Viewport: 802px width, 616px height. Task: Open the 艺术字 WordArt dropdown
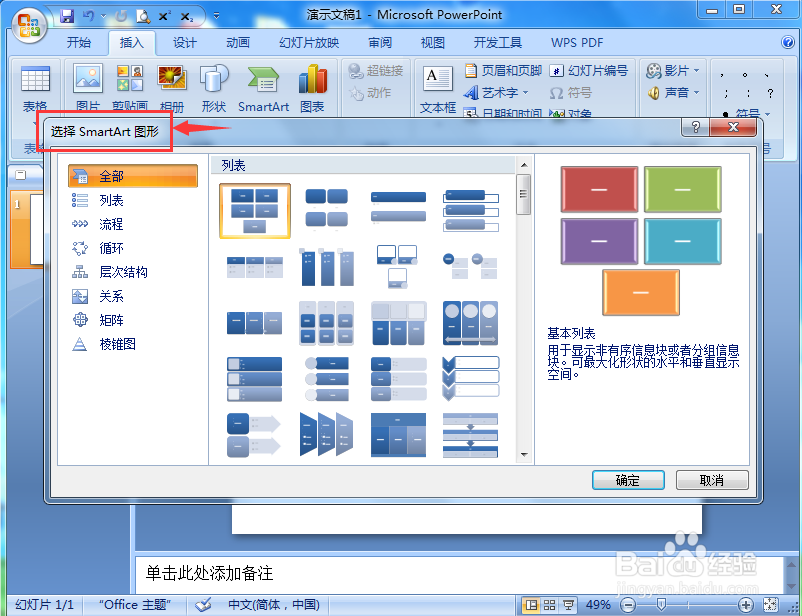point(496,93)
